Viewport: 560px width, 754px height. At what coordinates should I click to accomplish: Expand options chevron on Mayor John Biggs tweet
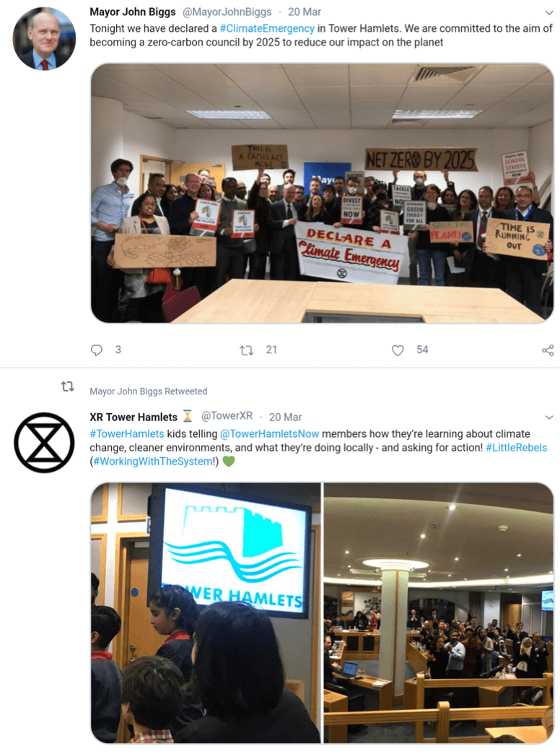coord(549,12)
